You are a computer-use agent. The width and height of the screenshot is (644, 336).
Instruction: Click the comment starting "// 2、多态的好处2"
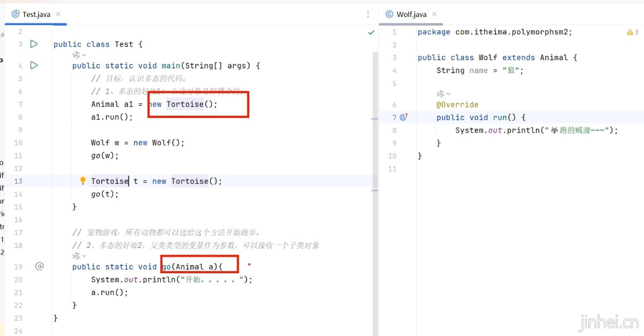click(196, 245)
